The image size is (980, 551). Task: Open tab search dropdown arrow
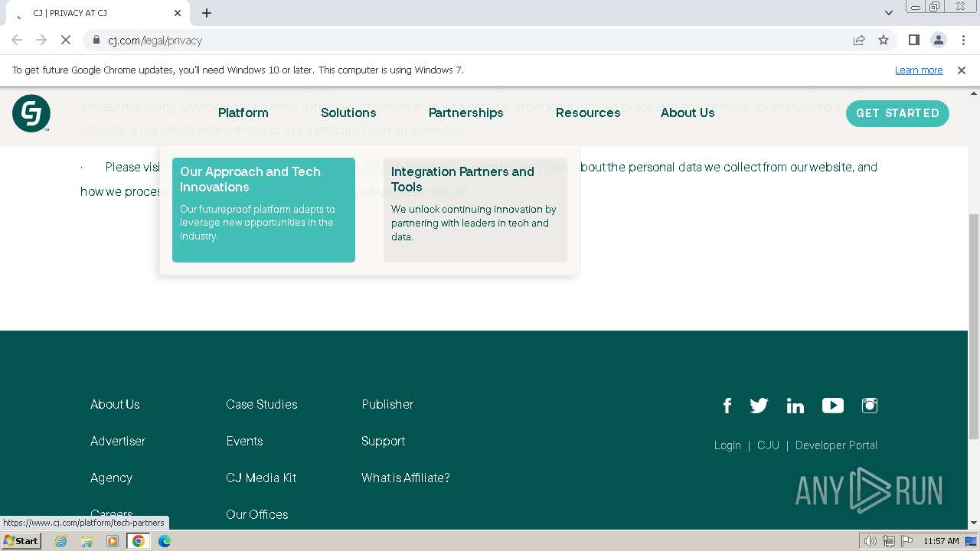[889, 13]
